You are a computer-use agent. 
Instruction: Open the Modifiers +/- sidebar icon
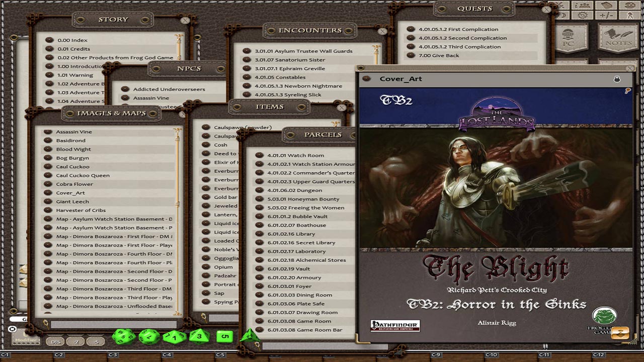[606, 15]
